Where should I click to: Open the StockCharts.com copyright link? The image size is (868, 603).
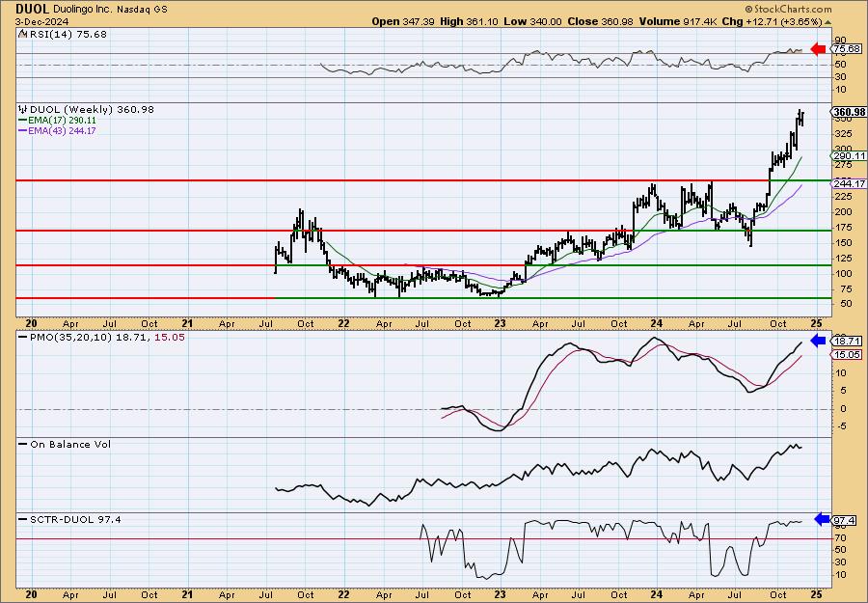(788, 9)
